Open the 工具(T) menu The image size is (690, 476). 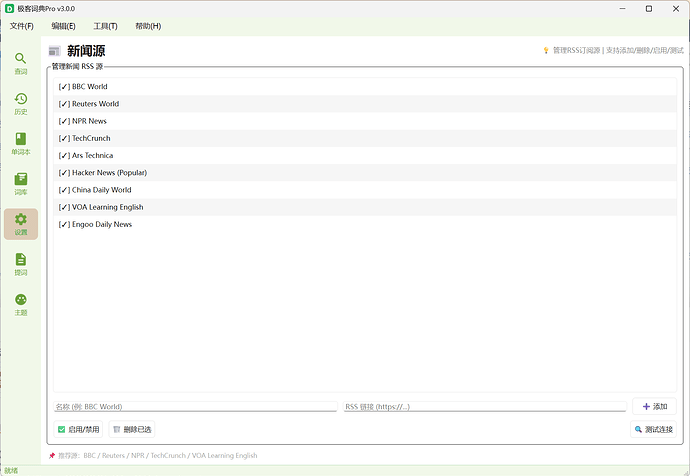105,26
